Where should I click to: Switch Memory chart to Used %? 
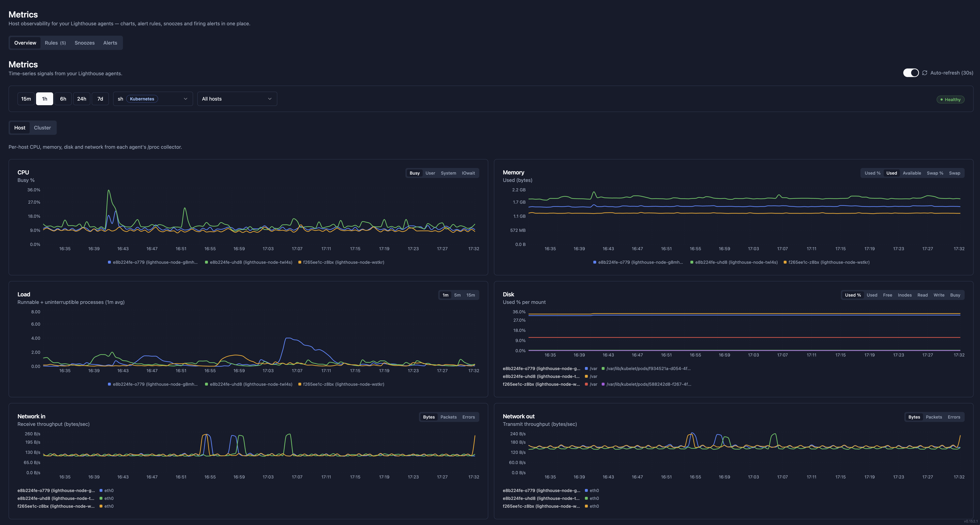[x=873, y=173]
